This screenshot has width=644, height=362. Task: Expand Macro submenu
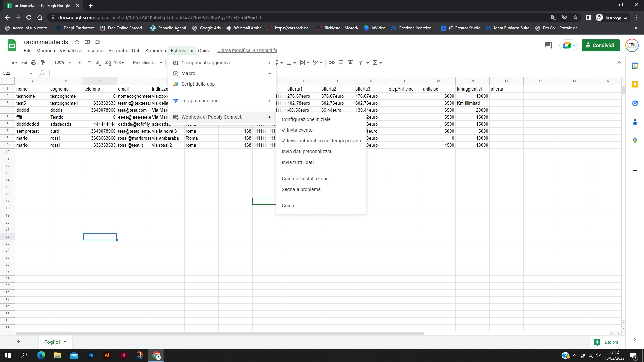pyautogui.click(x=222, y=73)
